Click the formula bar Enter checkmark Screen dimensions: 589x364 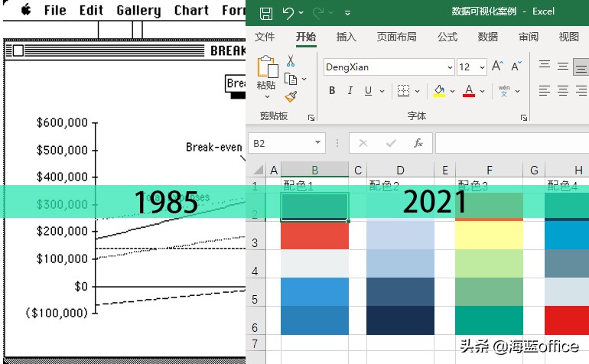[x=391, y=143]
